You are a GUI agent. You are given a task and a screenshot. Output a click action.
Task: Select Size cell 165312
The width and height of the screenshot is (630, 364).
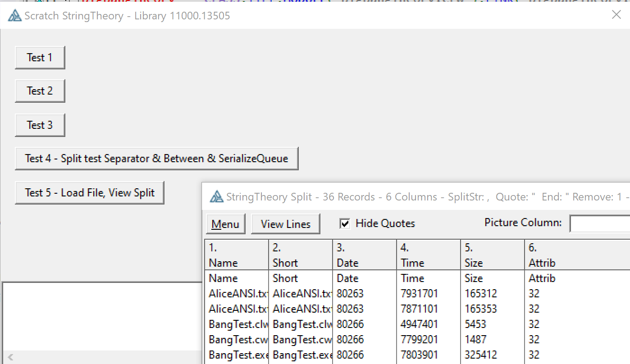click(x=493, y=294)
